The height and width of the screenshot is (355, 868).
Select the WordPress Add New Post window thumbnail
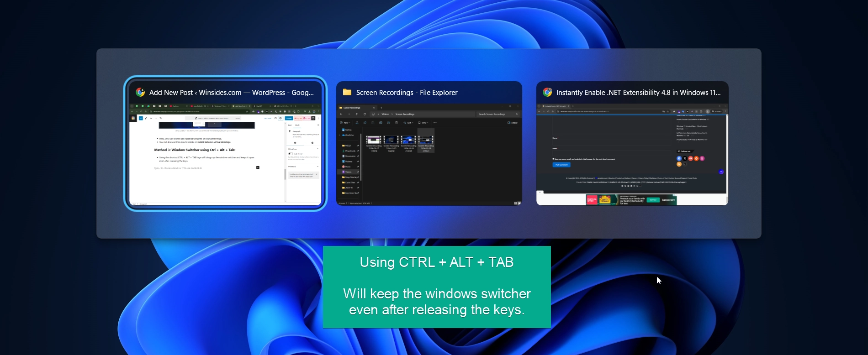pyautogui.click(x=225, y=143)
